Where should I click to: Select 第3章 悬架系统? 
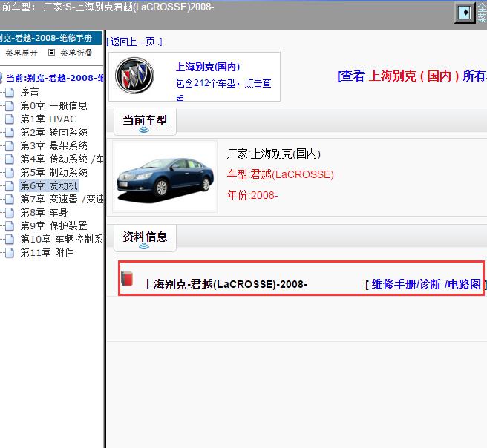pos(53,145)
